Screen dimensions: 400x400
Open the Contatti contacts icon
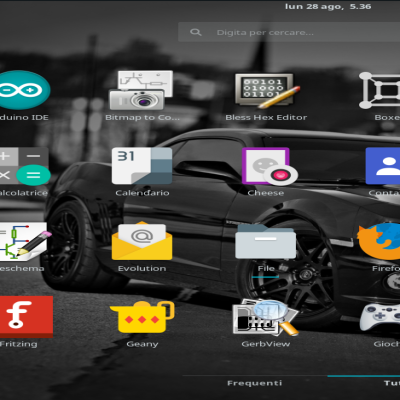(x=383, y=166)
